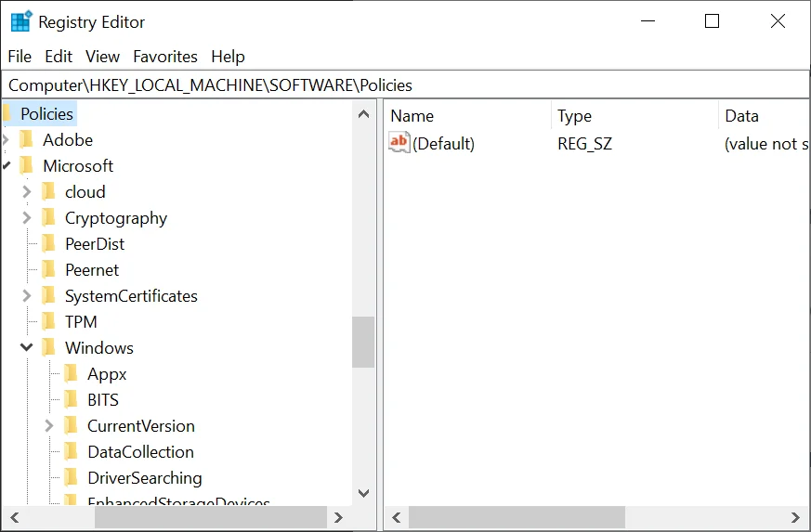Click the values pane right scroll arrow
This screenshot has height=532, width=811.
pos(795,517)
